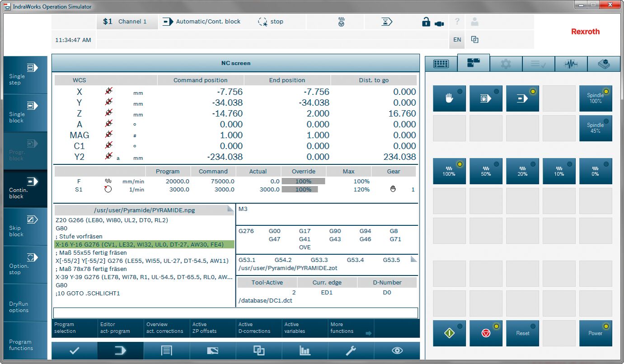Select the 3D block simulation tab
The width and height of the screenshot is (624, 364).
(604, 64)
